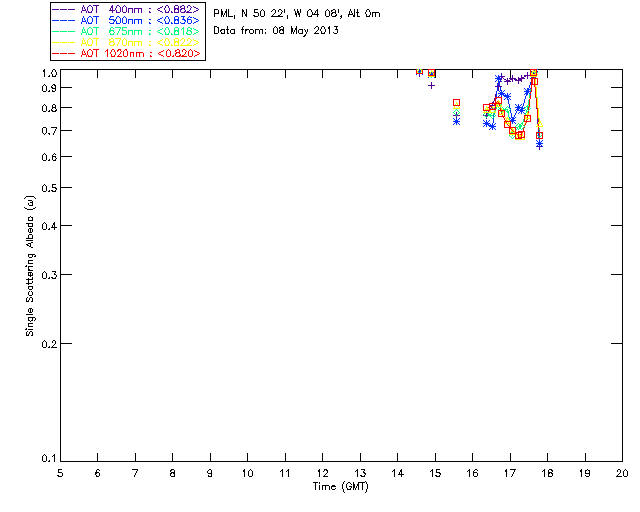Click the x-axis tick label 5
The image size is (640, 512).
click(x=60, y=473)
